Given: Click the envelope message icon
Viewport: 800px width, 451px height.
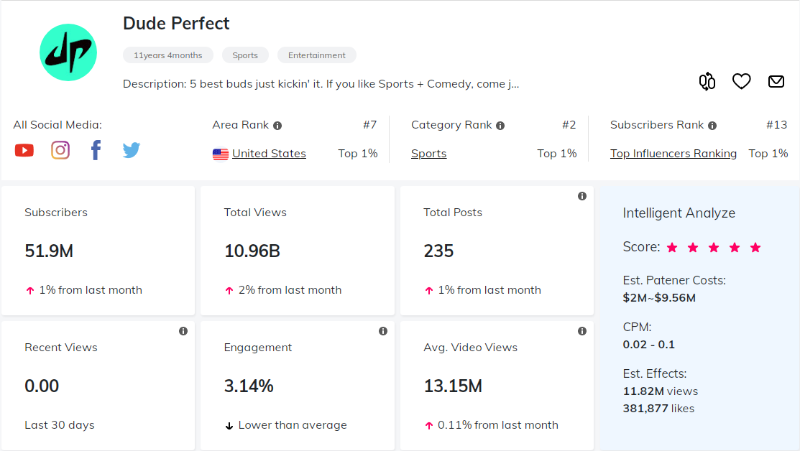Looking at the screenshot, I should click(x=776, y=82).
